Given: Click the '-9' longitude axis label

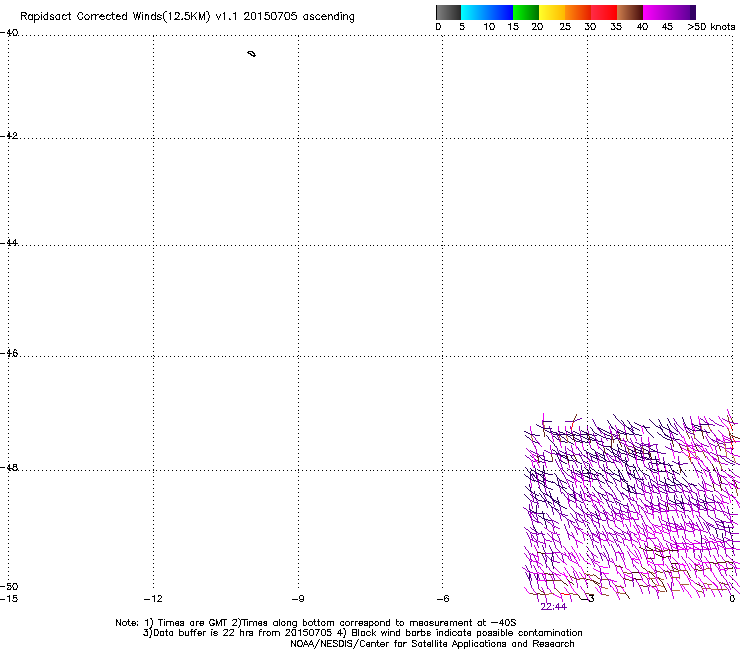Looking at the screenshot, I should click(298, 599).
